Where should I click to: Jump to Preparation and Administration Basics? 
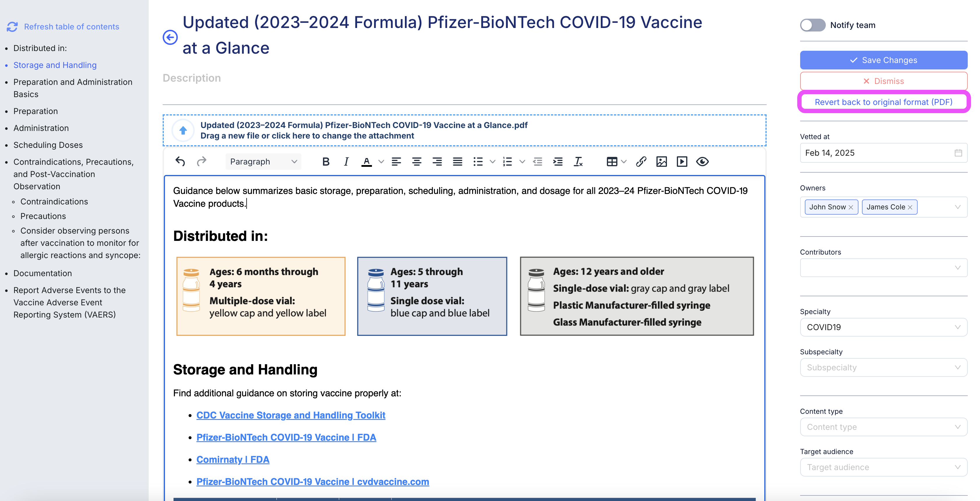73,88
